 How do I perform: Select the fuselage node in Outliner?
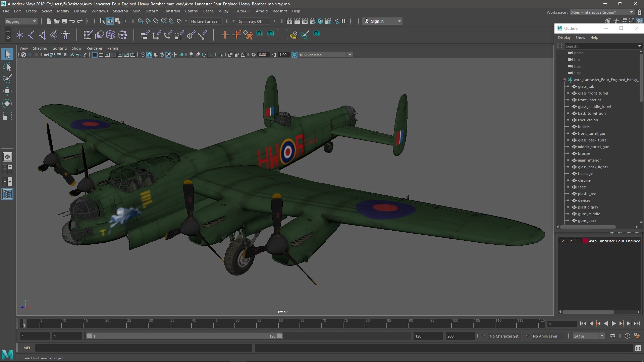[585, 174]
